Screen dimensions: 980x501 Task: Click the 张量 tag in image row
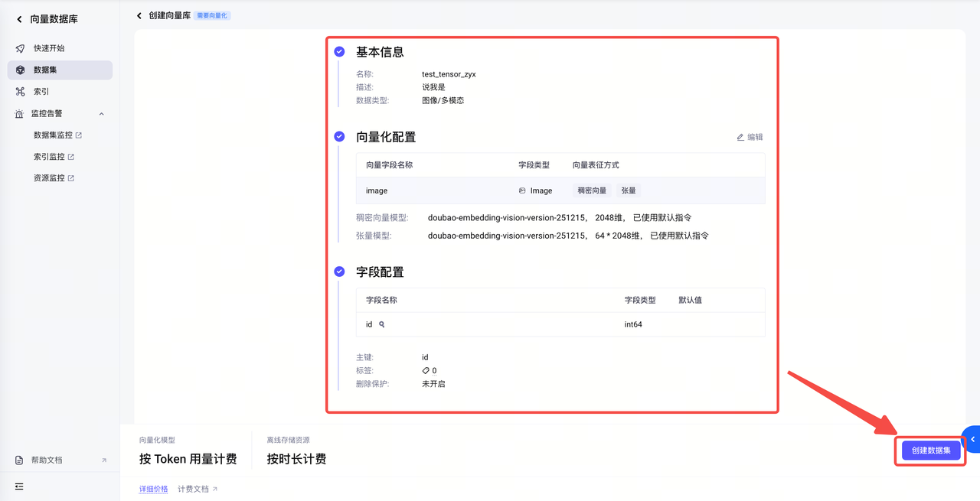pos(629,190)
